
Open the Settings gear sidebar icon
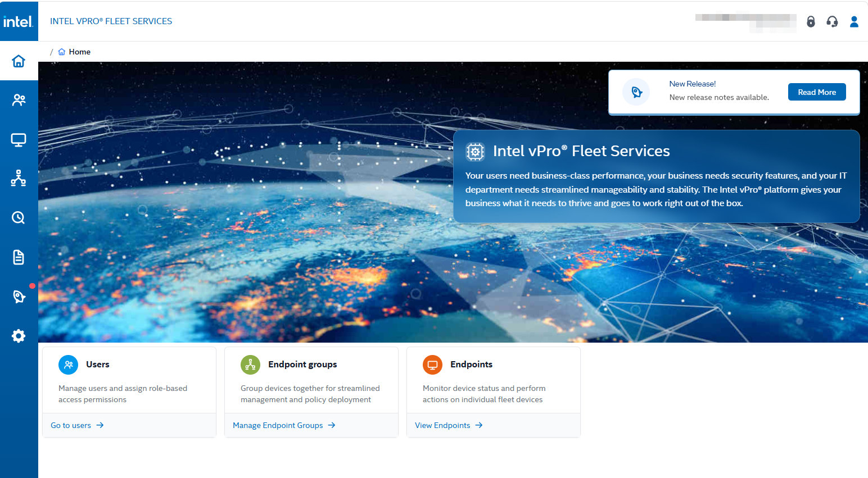pos(19,336)
